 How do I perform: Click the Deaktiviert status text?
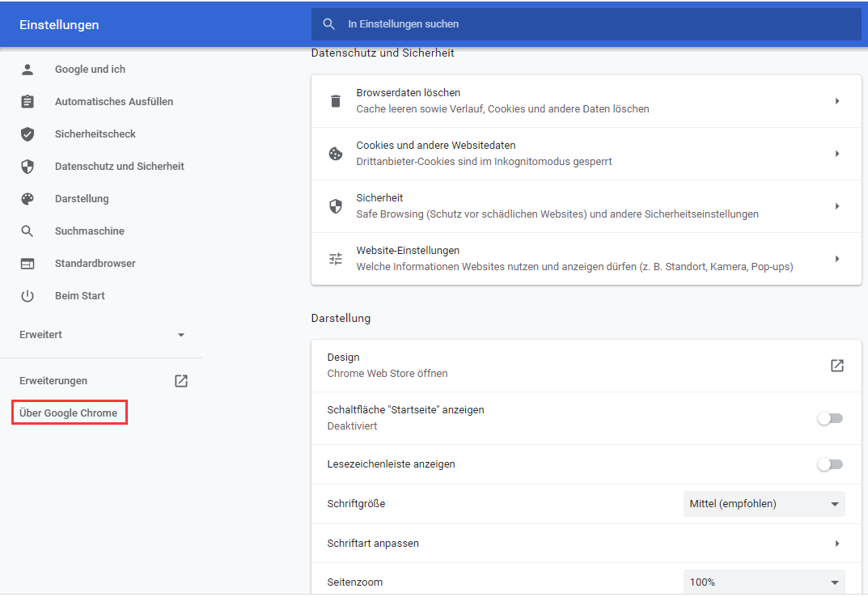click(x=352, y=426)
